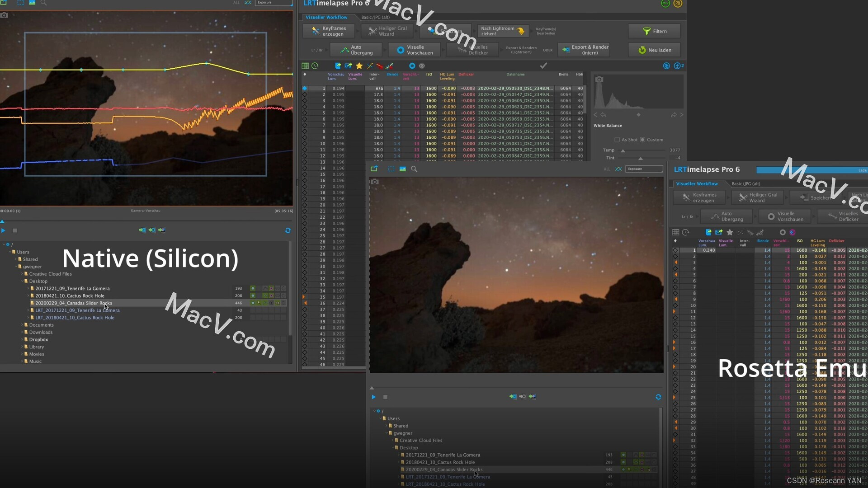868x488 pixels.
Task: Click Nach Lightroom ziehen! button
Action: pos(503,31)
